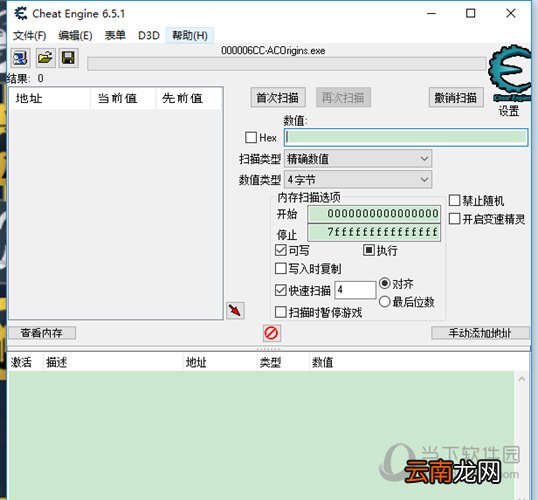The height and width of the screenshot is (500, 538).
Task: Enable the 禁止随机 checkbox
Action: pyautogui.click(x=454, y=200)
